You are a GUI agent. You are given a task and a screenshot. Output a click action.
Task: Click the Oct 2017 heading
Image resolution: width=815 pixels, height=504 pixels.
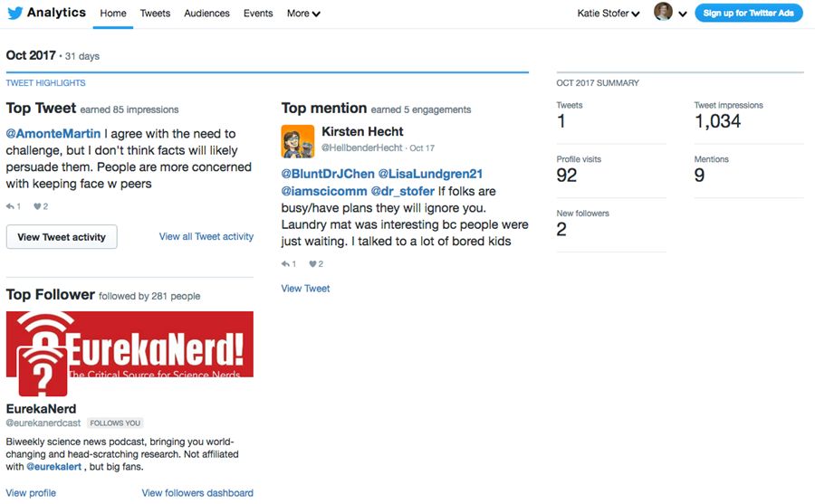tap(31, 55)
